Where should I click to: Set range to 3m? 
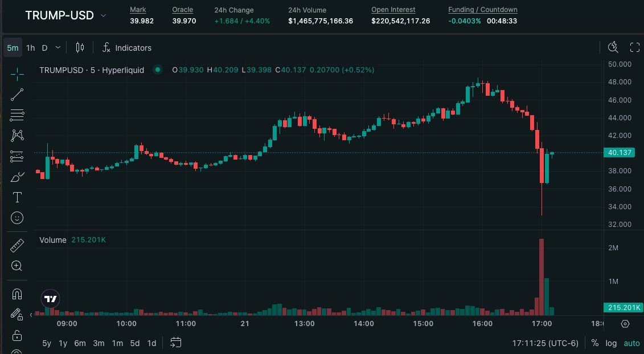[x=99, y=343]
